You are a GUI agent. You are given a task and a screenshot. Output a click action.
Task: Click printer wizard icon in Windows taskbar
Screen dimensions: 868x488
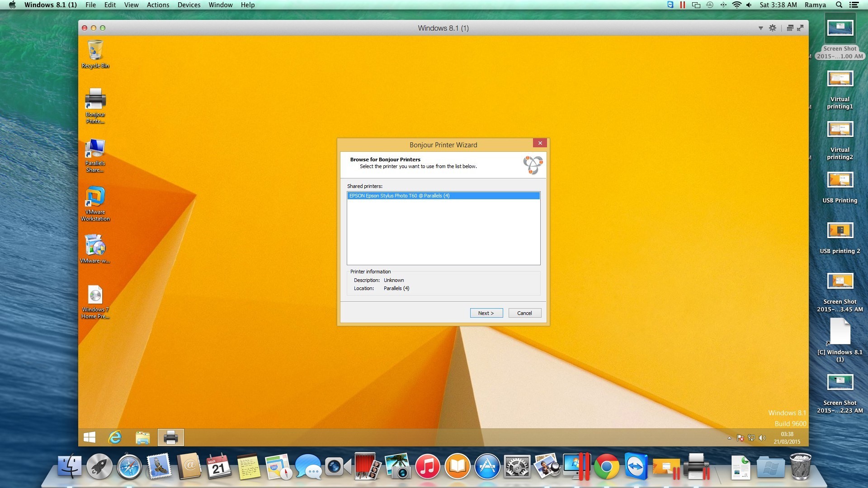[170, 437]
